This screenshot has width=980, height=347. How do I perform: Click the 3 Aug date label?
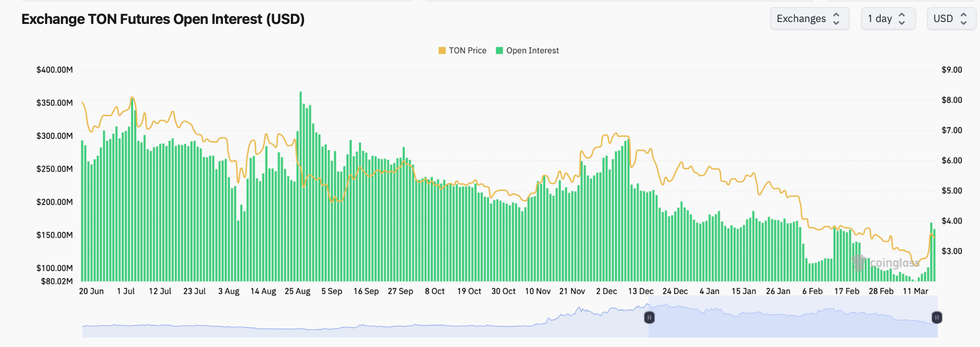click(229, 291)
